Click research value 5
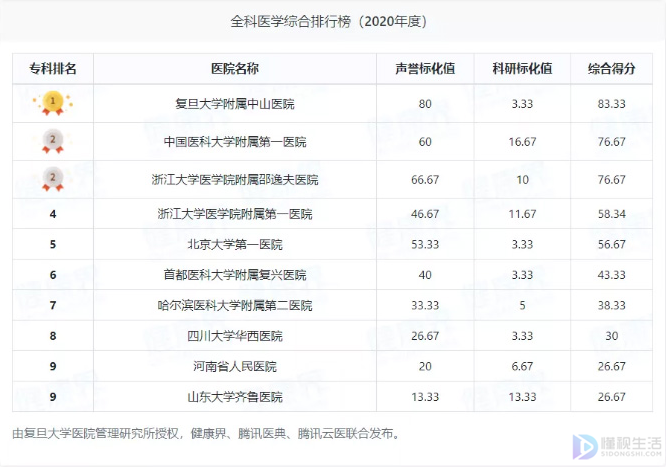This screenshot has width=666, height=467. [x=522, y=305]
